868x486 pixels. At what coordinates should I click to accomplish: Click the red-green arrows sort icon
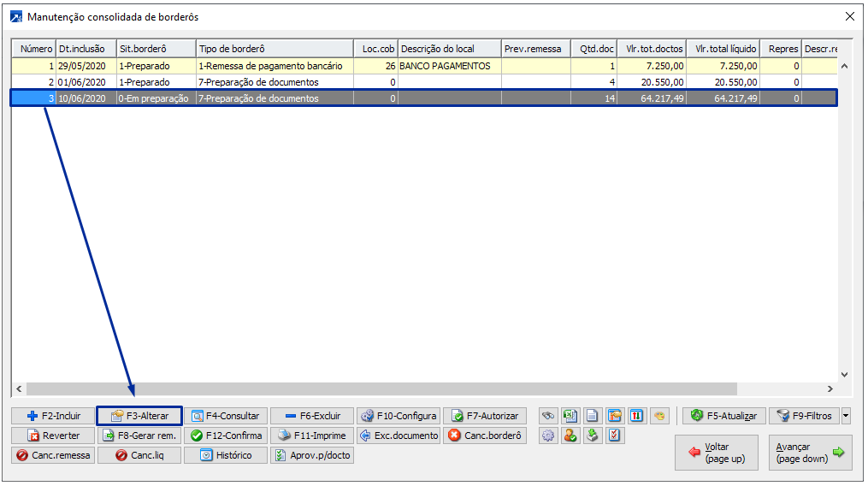coord(636,416)
